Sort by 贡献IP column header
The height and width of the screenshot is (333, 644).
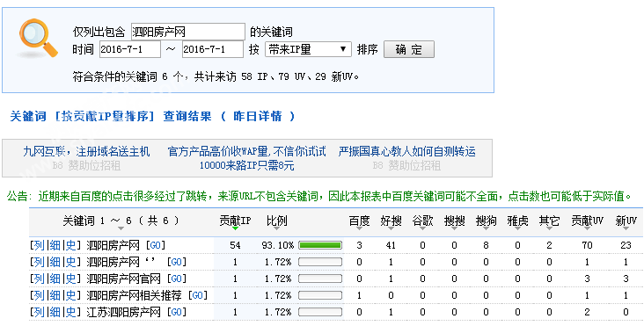(235, 221)
